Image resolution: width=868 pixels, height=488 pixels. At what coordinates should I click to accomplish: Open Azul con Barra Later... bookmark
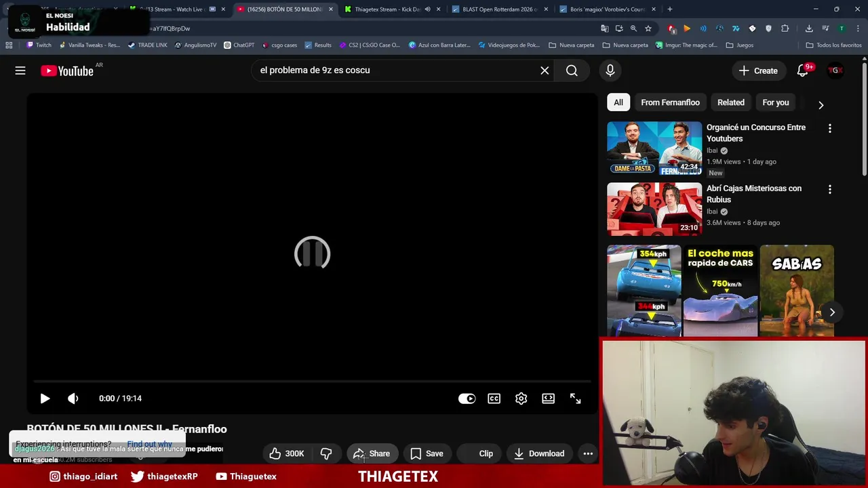tap(439, 45)
